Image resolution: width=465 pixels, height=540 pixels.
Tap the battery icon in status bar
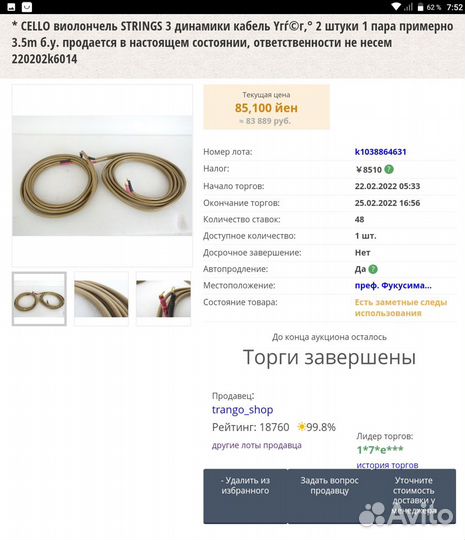420,7
